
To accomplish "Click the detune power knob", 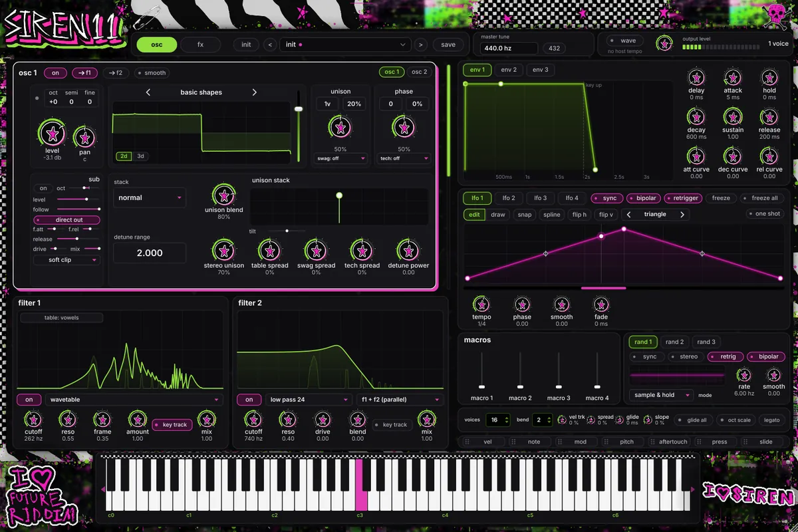I will [408, 251].
